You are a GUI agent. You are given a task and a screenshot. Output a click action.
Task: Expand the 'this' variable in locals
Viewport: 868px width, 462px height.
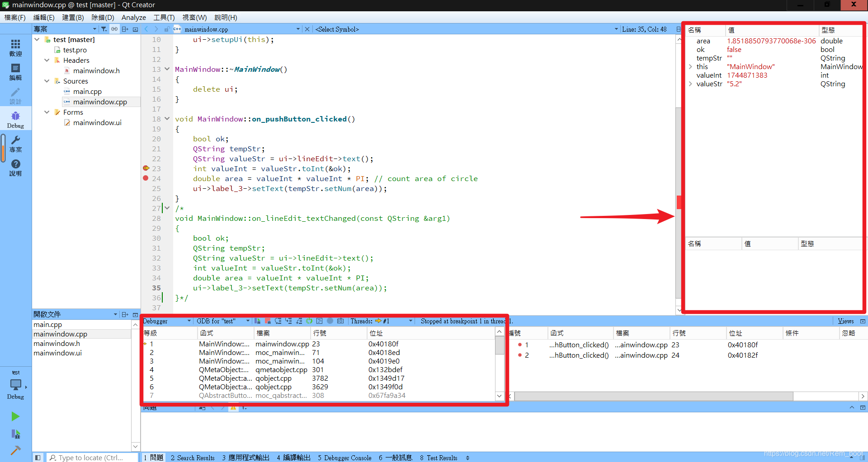(690, 67)
